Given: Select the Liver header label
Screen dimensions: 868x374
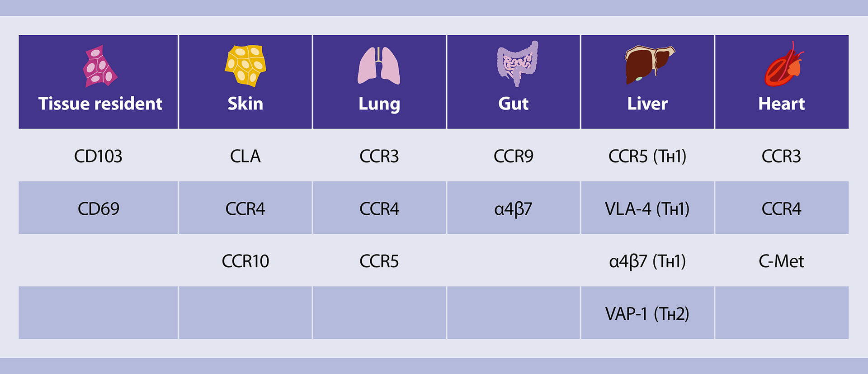Looking at the screenshot, I should click(647, 104).
